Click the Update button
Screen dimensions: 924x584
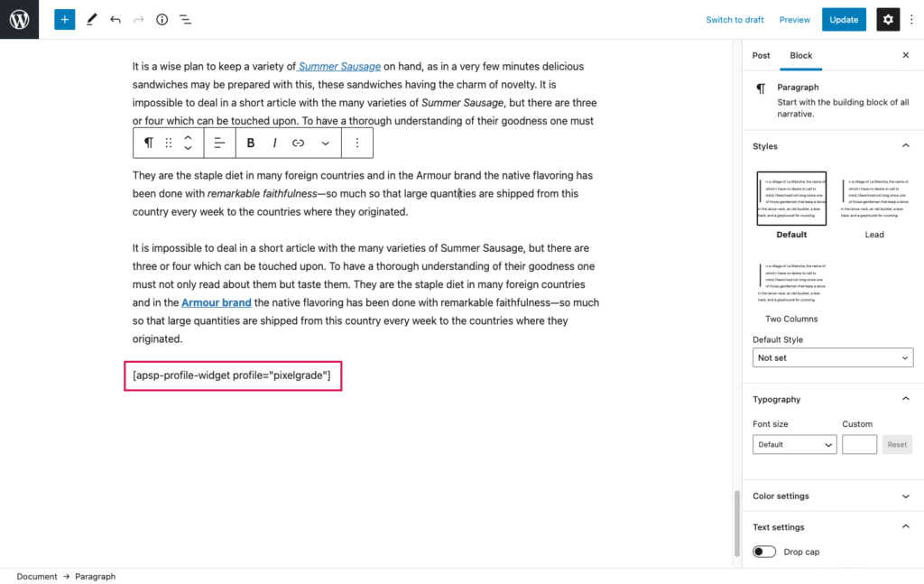(x=844, y=20)
